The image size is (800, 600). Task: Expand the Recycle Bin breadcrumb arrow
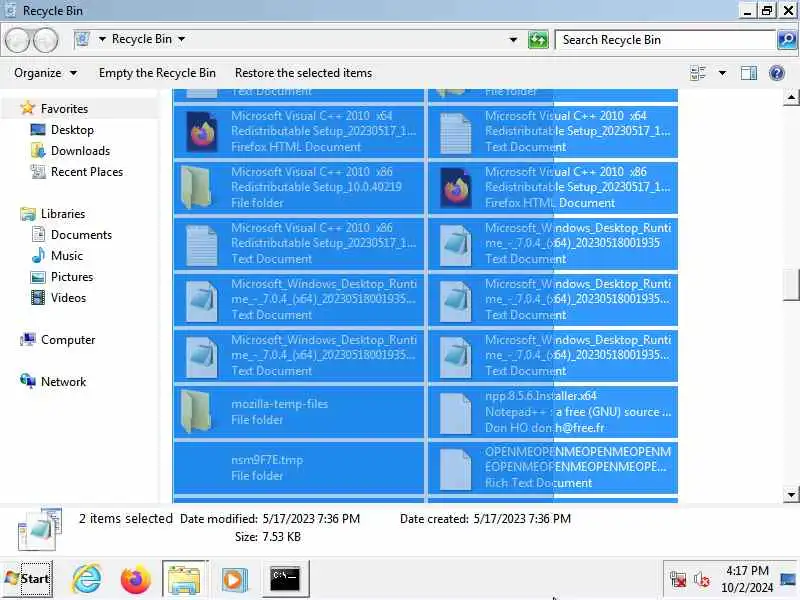pyautogui.click(x=182, y=39)
